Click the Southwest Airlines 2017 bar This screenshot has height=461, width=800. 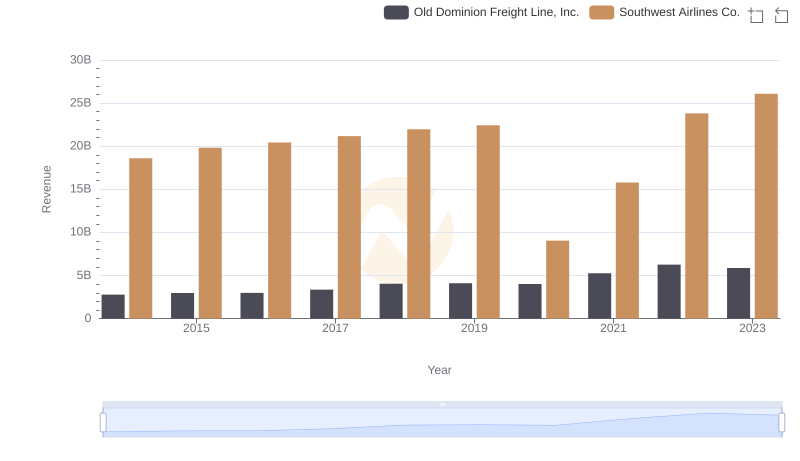click(349, 227)
